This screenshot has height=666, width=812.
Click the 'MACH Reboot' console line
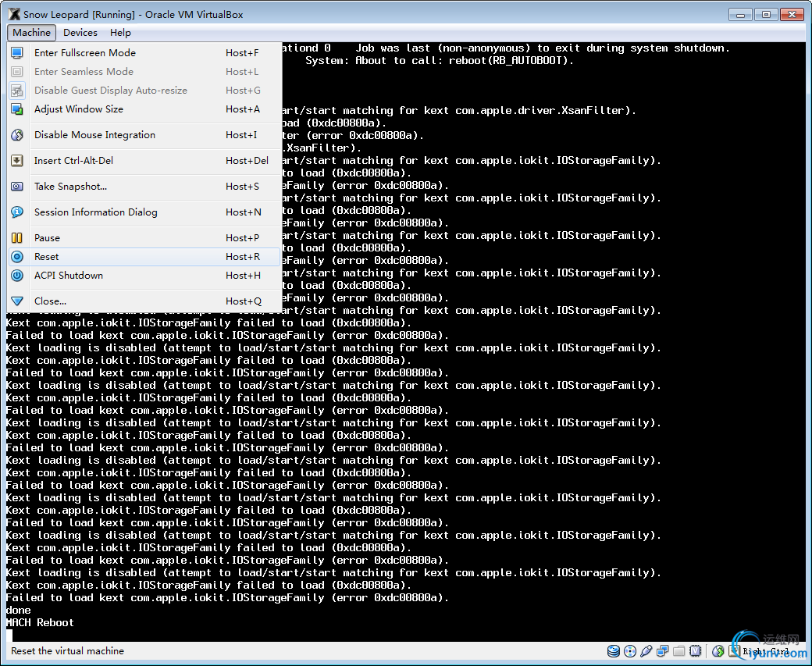pos(40,622)
